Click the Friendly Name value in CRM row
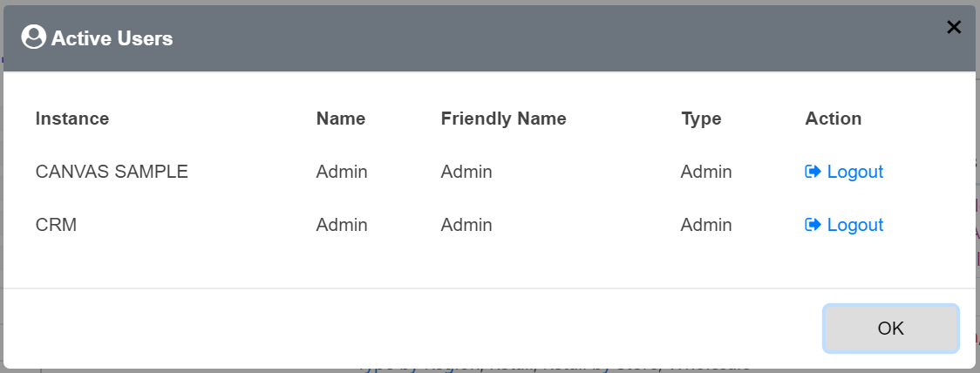The height and width of the screenshot is (373, 980). click(466, 225)
